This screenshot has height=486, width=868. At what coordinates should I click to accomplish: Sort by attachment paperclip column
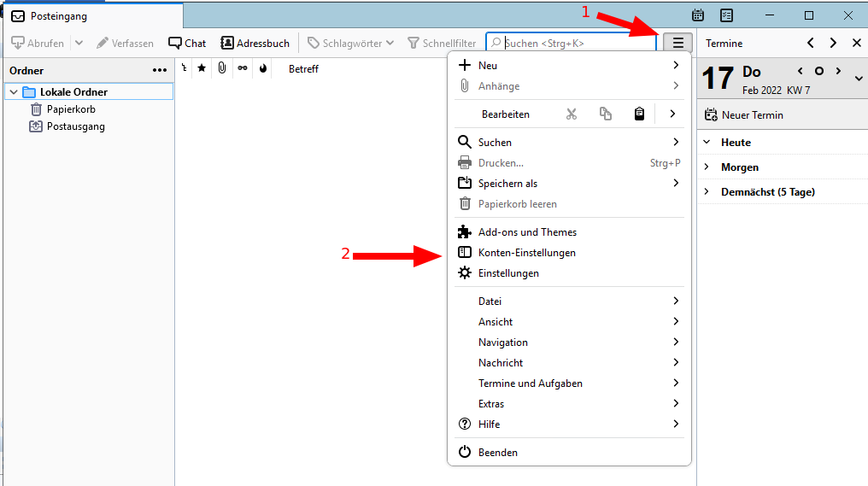tap(221, 68)
